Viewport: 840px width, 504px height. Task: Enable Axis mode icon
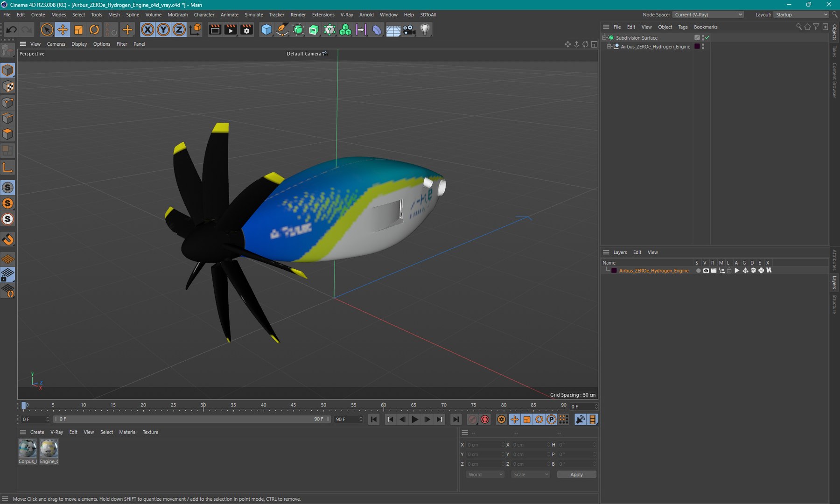pos(8,168)
